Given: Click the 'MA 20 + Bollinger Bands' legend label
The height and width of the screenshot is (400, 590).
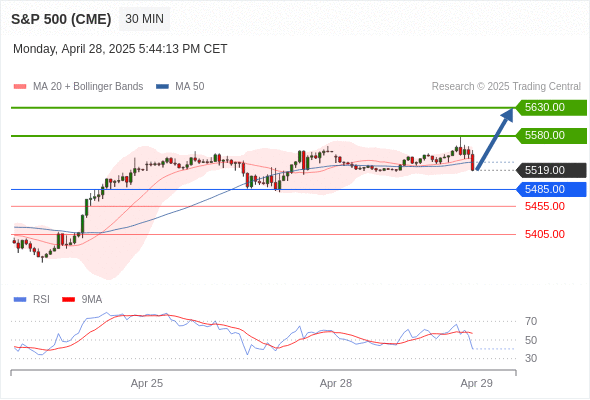Looking at the screenshot, I should 88,87.
